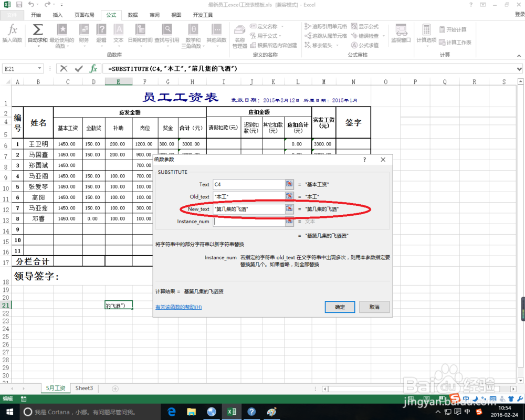Open the Logical (逻辑) functions icon
The width and height of the screenshot is (525, 420).
pyautogui.click(x=101, y=34)
